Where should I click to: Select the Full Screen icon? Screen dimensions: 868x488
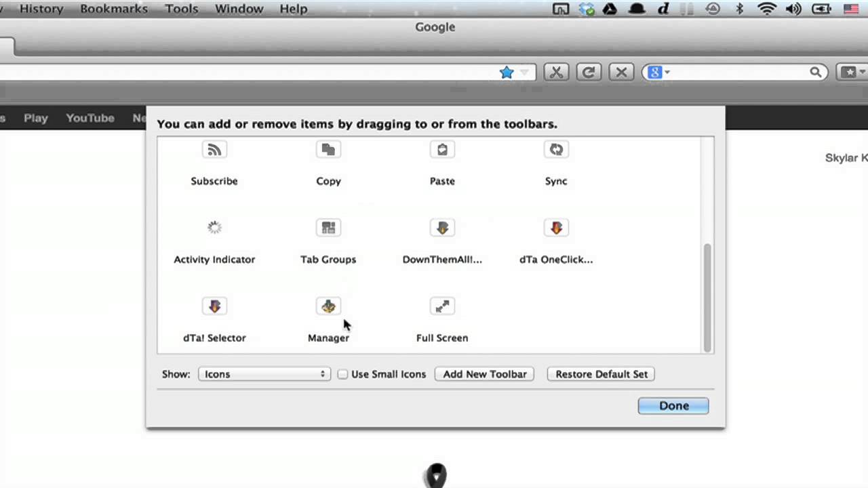click(x=442, y=306)
